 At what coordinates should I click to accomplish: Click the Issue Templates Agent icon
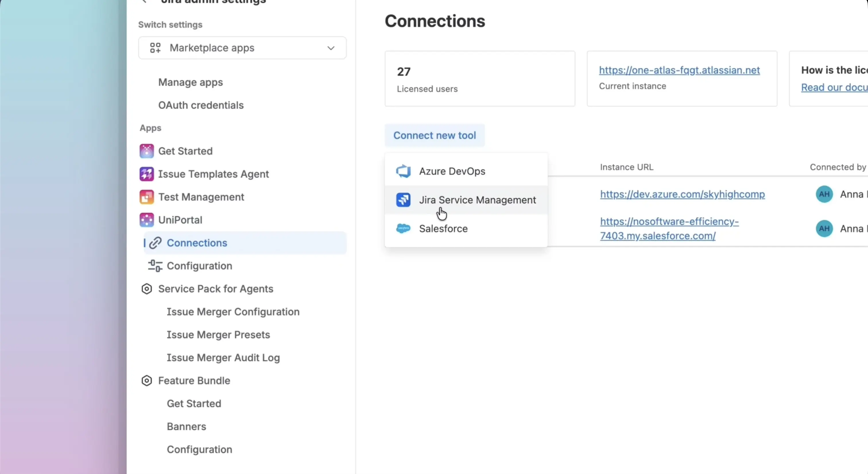click(x=147, y=174)
